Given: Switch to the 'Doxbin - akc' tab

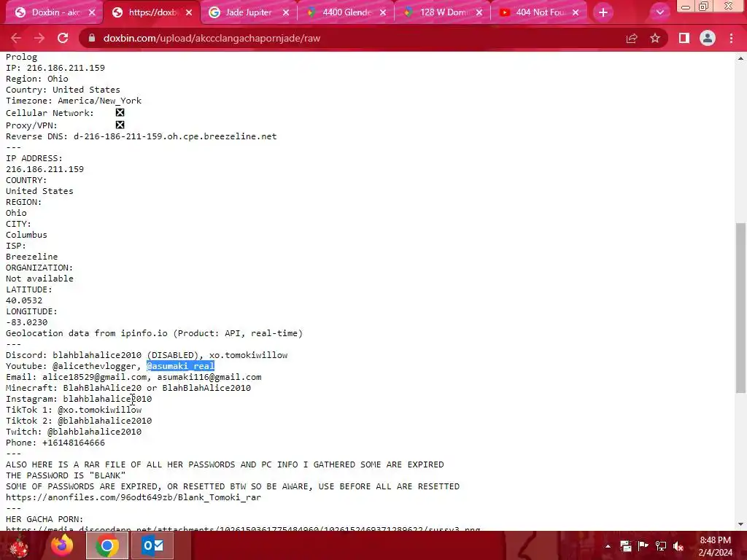Looking at the screenshot, I should pyautogui.click(x=54, y=12).
